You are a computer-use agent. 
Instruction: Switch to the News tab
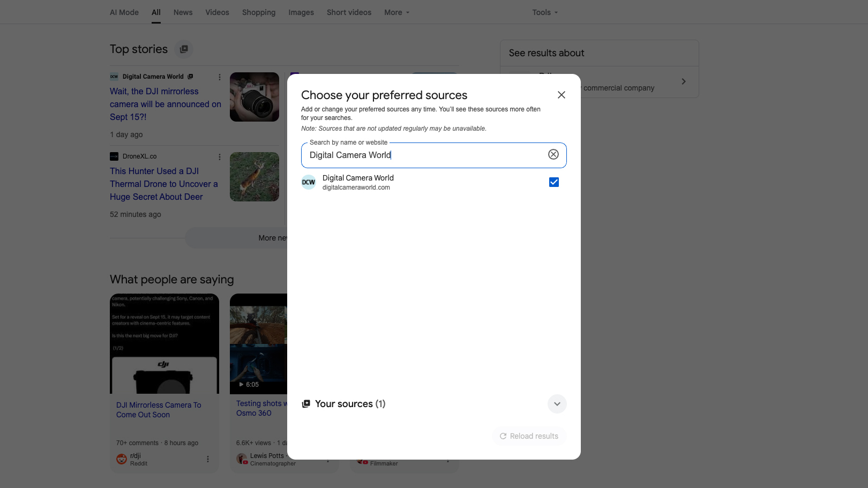click(183, 12)
